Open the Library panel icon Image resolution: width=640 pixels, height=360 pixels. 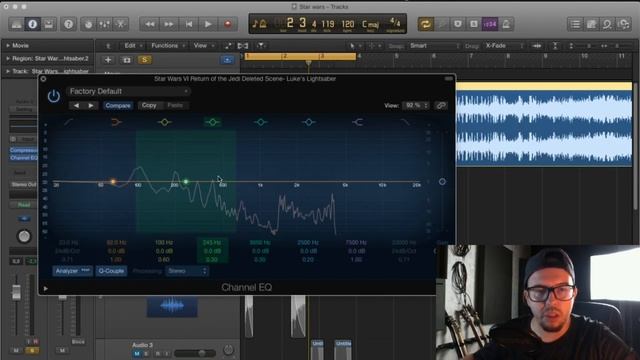(x=16, y=24)
